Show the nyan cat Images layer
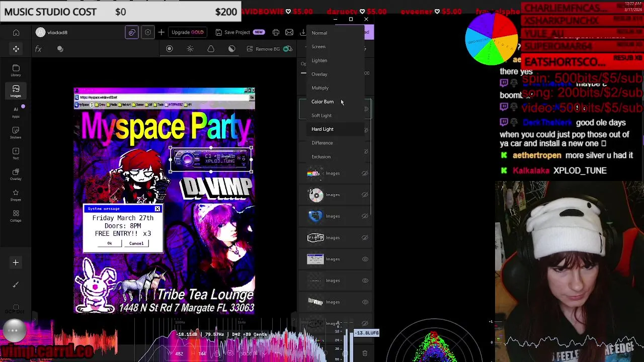The image size is (644, 362). tap(365, 173)
